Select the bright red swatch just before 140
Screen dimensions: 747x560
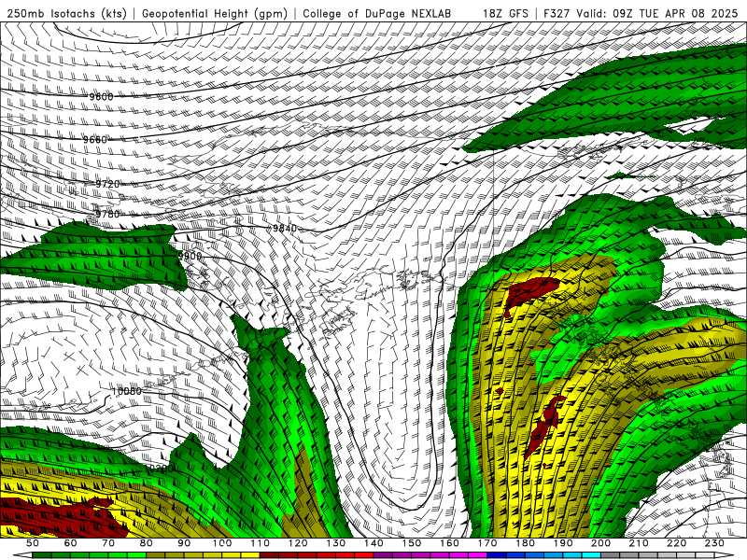364,555
